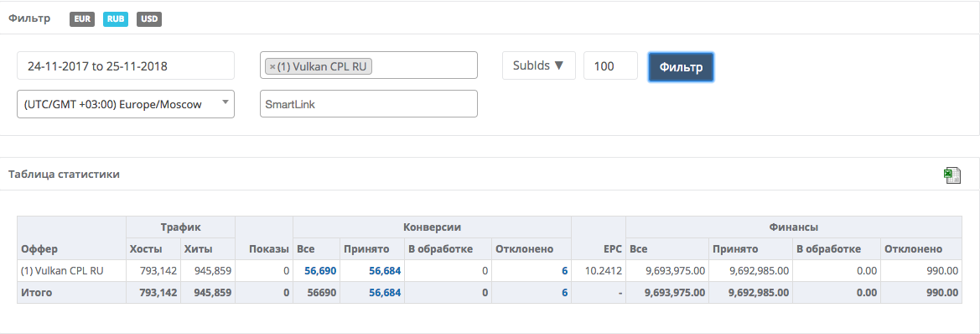Open all conversions link 56,690
The image size is (980, 334).
[x=320, y=271]
